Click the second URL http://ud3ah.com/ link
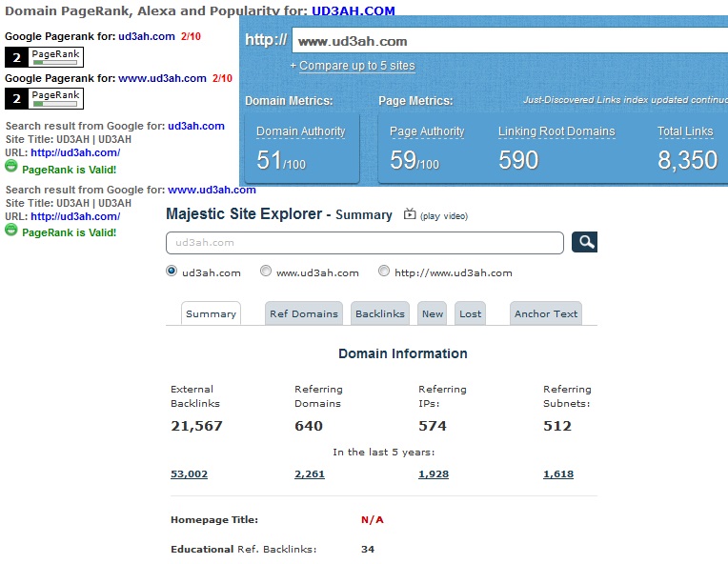 (x=75, y=216)
